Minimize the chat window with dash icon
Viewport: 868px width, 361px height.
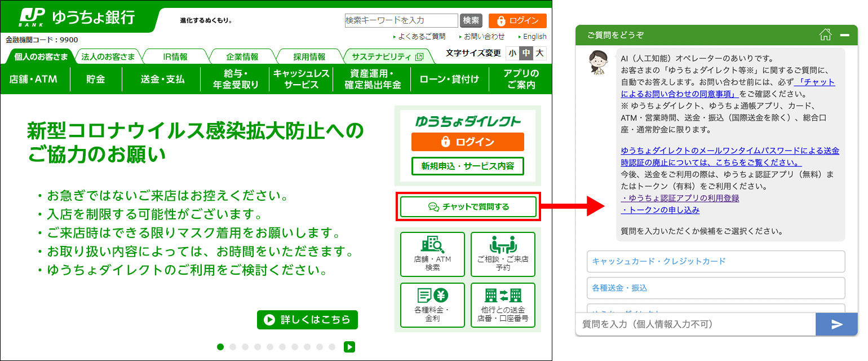click(x=844, y=35)
